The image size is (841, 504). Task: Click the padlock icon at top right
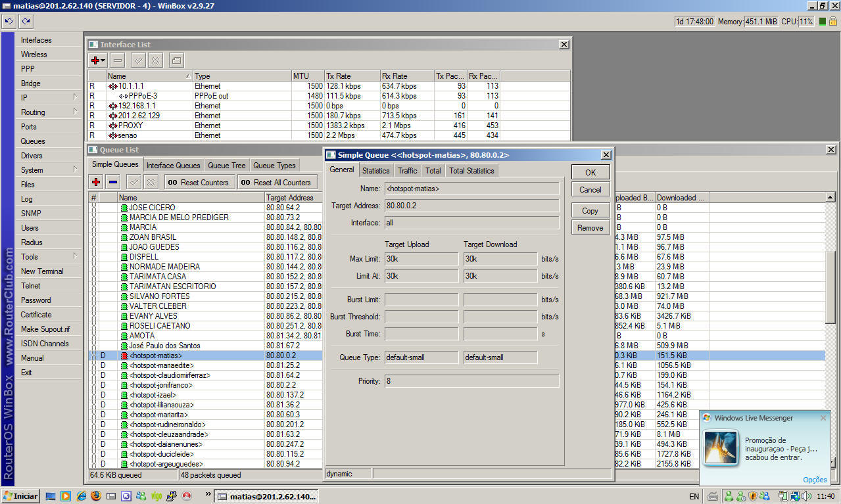pyautogui.click(x=832, y=22)
